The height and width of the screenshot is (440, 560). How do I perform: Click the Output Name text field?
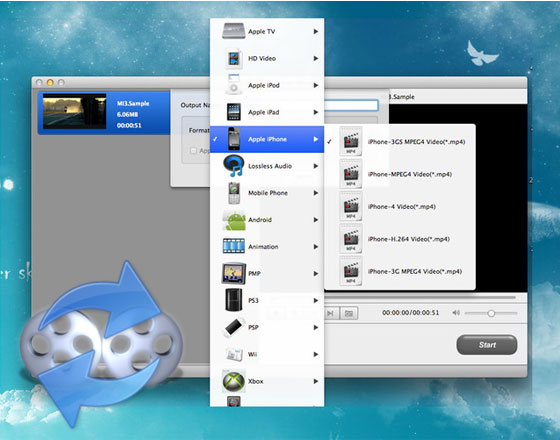tap(351, 105)
